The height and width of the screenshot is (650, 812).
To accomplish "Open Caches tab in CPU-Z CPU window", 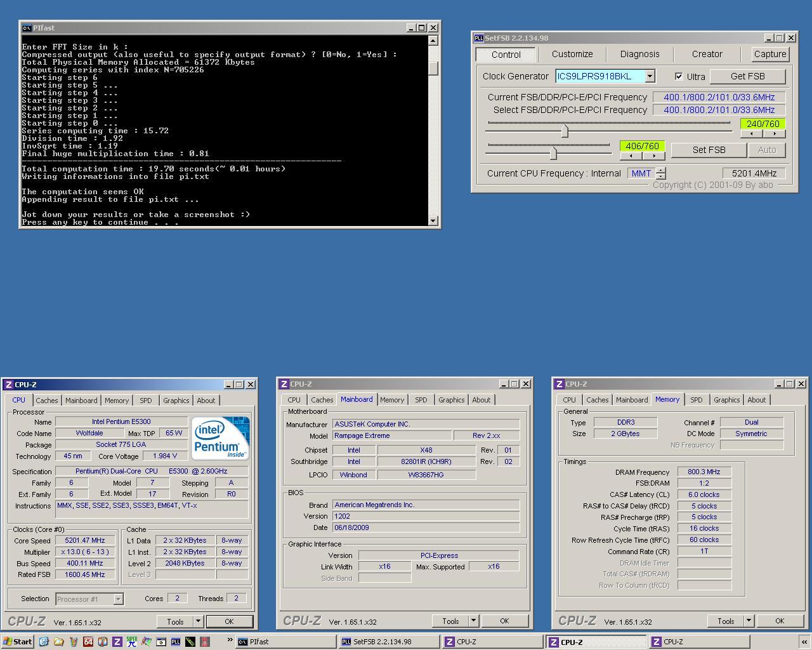I will (x=46, y=401).
